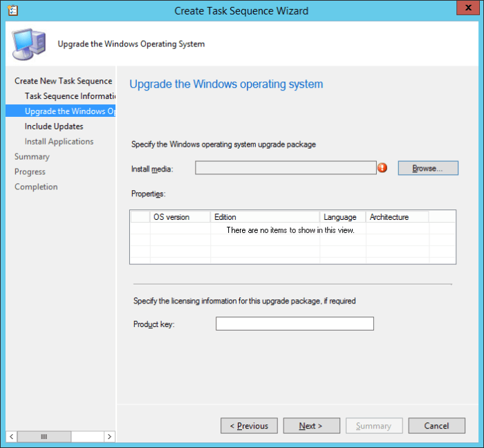Image resolution: width=484 pixels, height=448 pixels.
Task: Select the Include Updates step
Action: coord(54,127)
